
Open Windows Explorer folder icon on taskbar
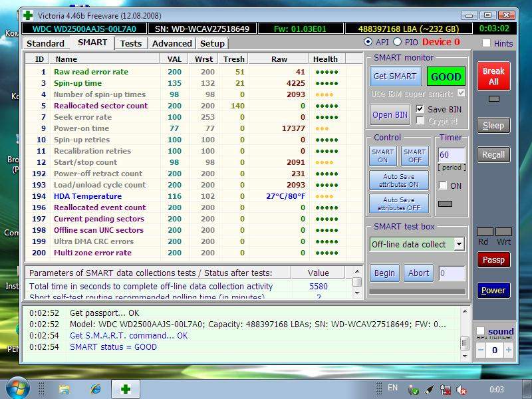pos(64,389)
